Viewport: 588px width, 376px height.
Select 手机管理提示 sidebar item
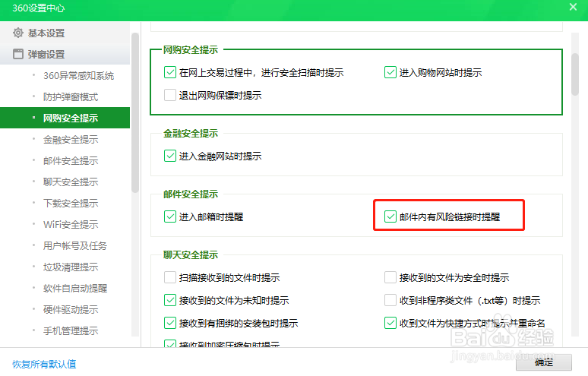pyautogui.click(x=71, y=331)
